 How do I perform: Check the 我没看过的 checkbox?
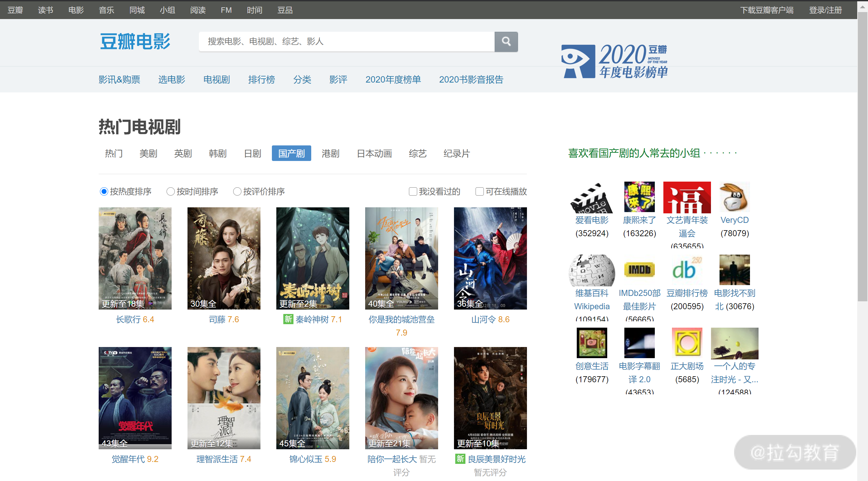tap(413, 191)
